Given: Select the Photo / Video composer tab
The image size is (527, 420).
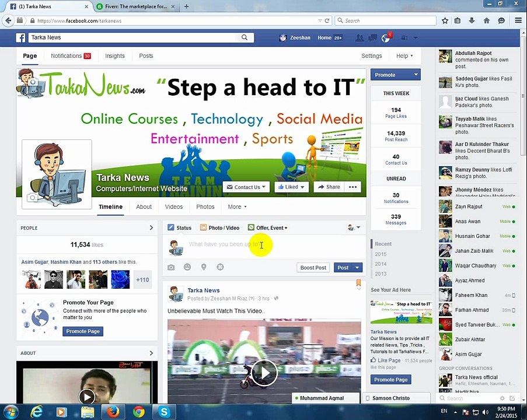Looking at the screenshot, I should 220,228.
